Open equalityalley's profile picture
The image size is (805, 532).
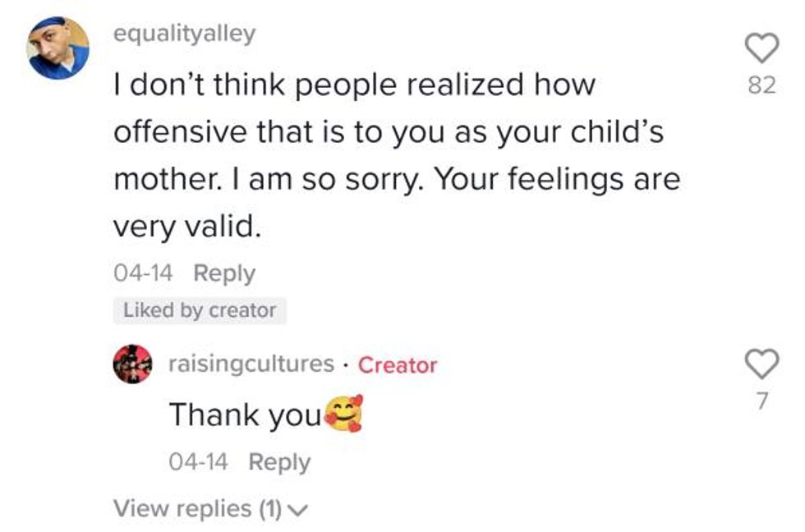(57, 48)
